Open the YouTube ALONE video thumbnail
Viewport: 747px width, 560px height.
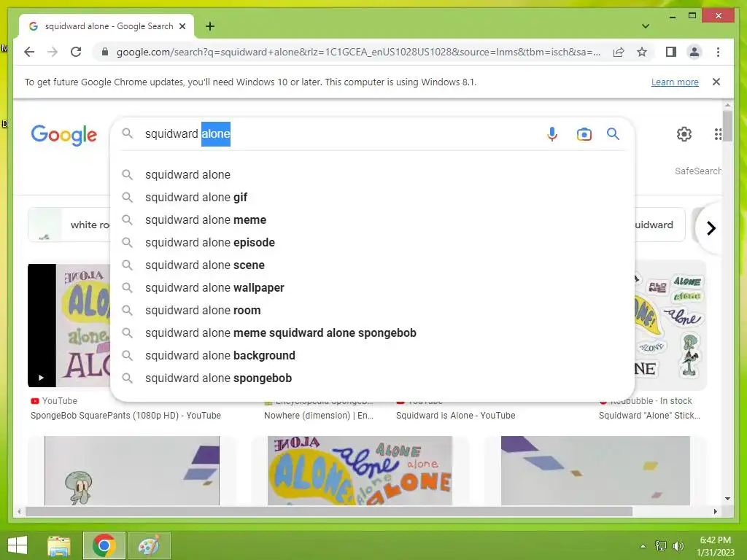point(69,325)
